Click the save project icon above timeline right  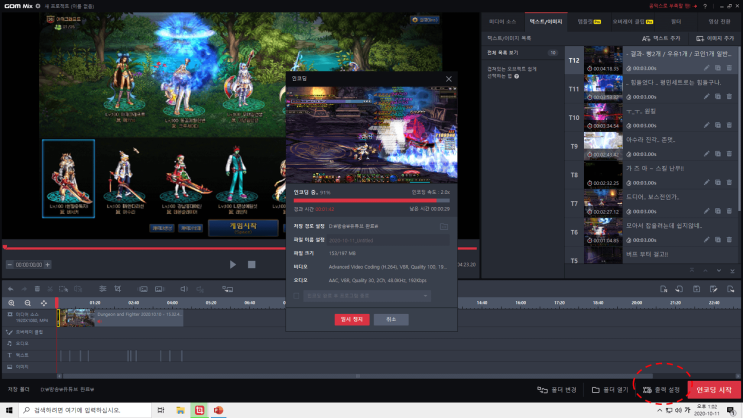click(x=696, y=289)
